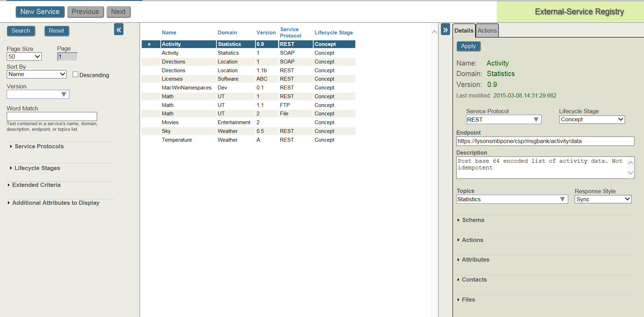Image resolution: width=644 pixels, height=317 pixels.
Task: Click the External-Service Registry title
Action: pos(579,12)
